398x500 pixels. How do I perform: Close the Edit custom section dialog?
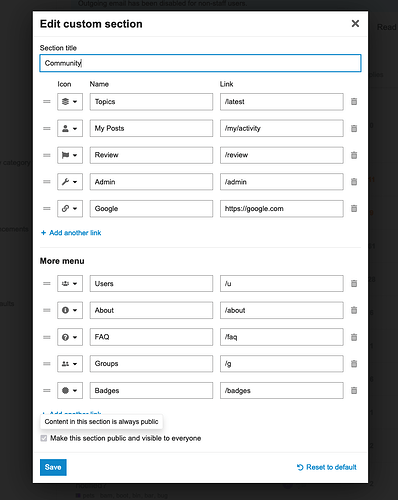[x=355, y=24]
